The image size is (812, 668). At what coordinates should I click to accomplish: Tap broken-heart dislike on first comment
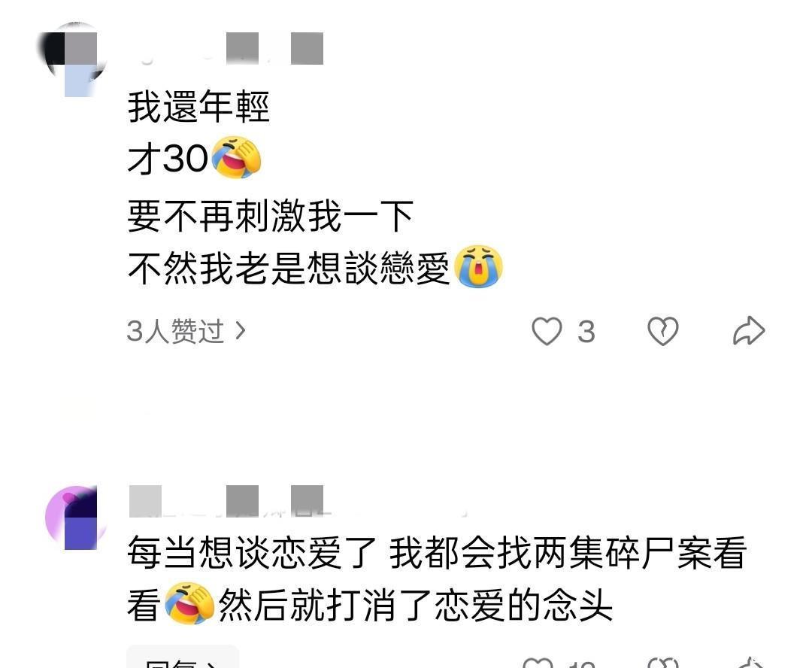click(x=663, y=331)
